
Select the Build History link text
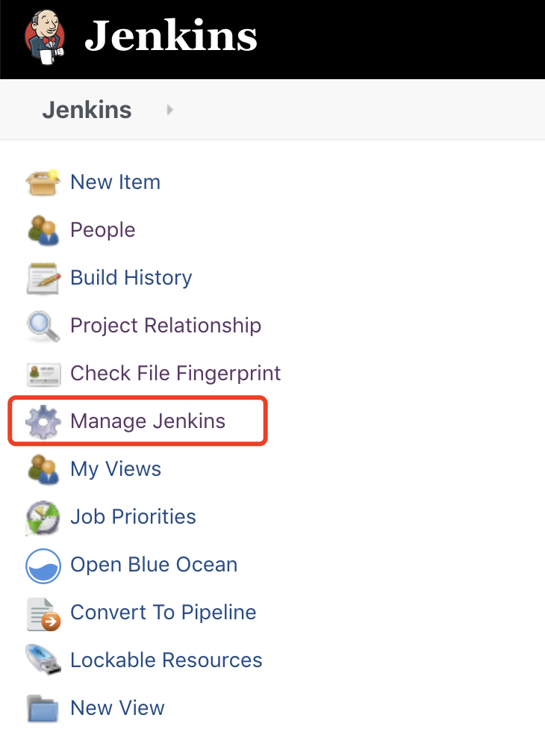(131, 278)
